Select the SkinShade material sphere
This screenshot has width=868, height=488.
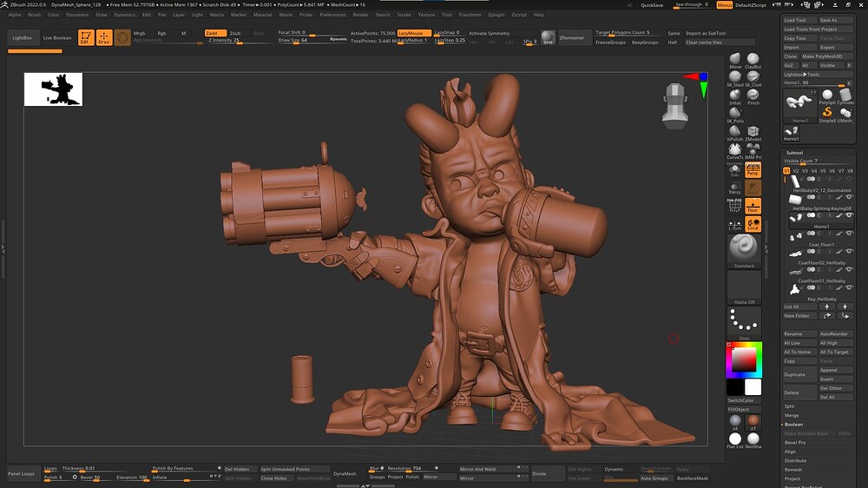tap(753, 440)
